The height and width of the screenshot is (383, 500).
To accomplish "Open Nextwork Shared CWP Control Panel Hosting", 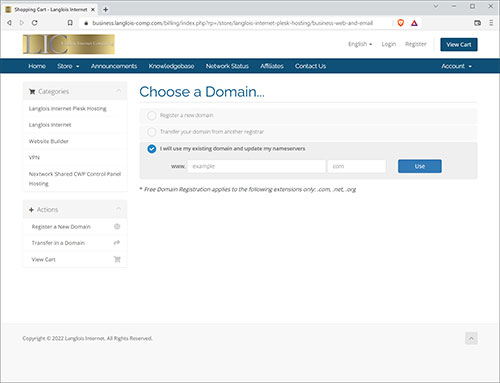I will pos(75,179).
